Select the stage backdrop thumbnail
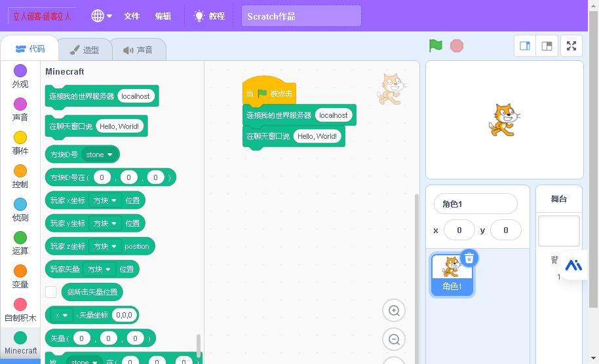 point(558,231)
